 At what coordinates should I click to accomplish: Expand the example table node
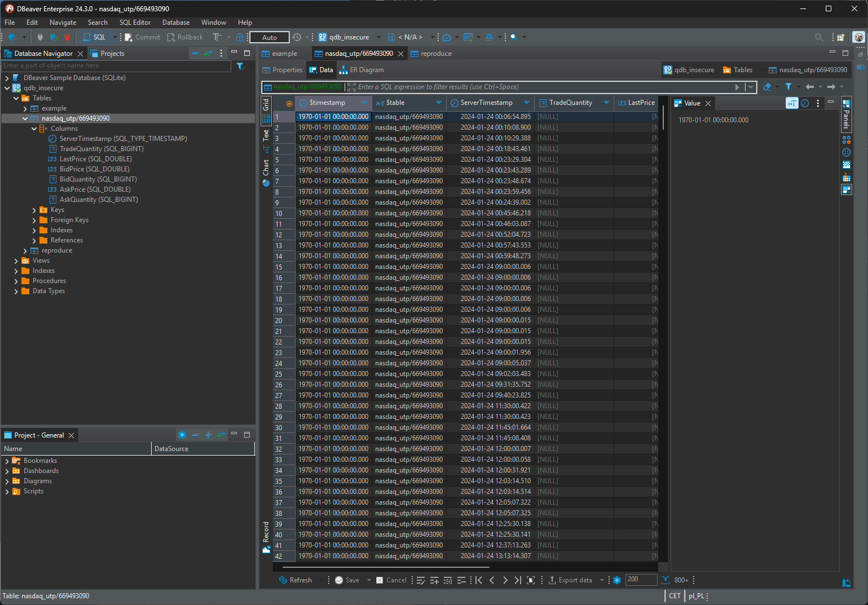[x=25, y=108]
